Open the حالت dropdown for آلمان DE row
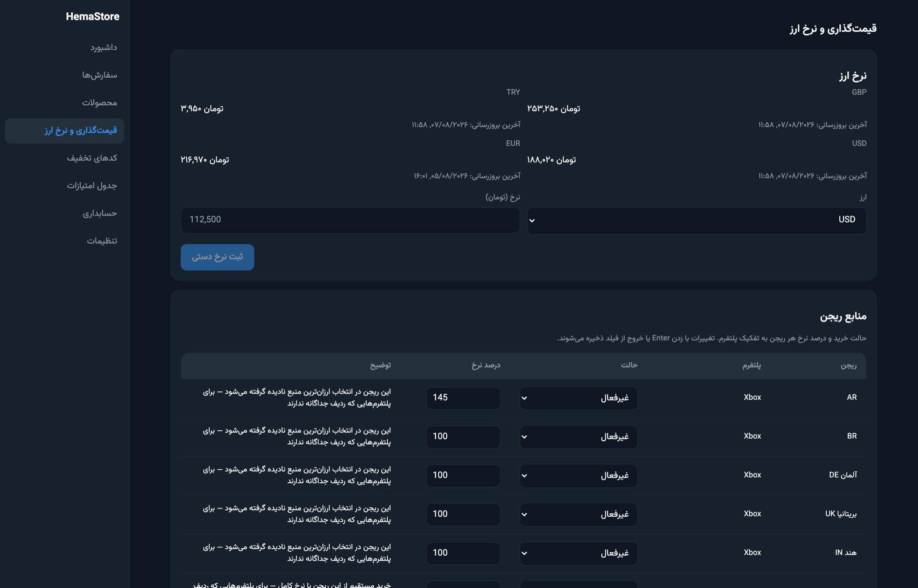 (x=578, y=475)
